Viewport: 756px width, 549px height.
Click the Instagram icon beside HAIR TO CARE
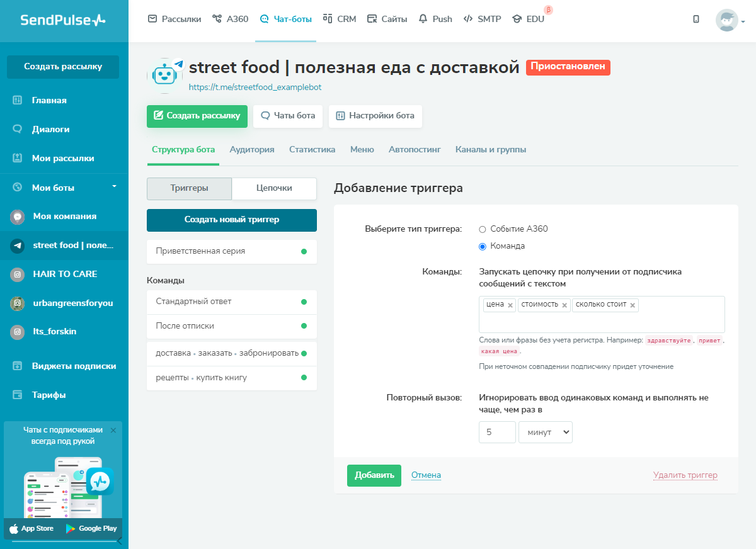click(18, 274)
